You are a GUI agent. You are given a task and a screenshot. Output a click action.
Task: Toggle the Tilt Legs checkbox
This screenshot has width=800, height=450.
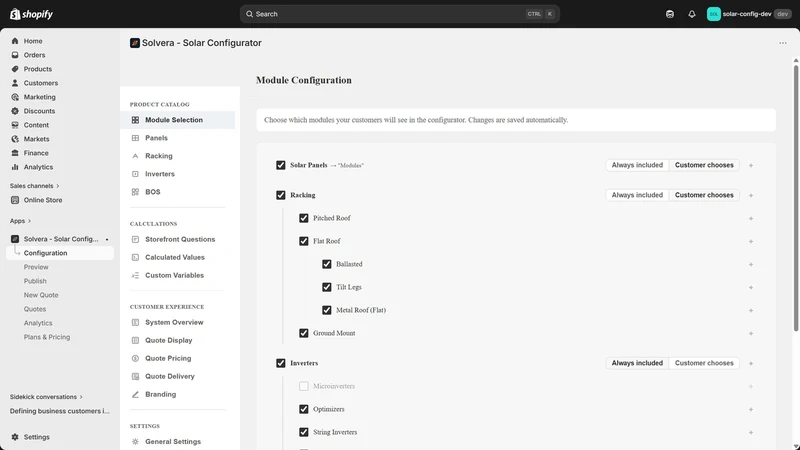pyautogui.click(x=327, y=287)
